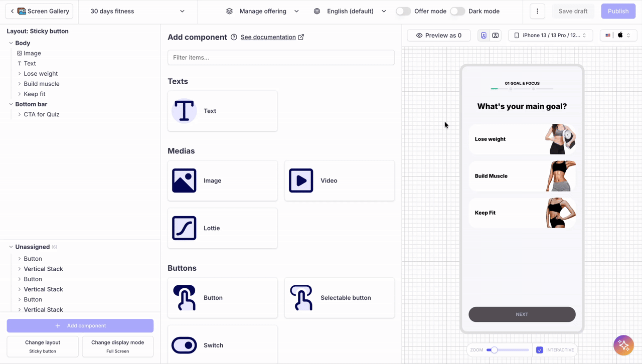Click the Change layout button
Screen dimensions: 642x364
pos(43,346)
